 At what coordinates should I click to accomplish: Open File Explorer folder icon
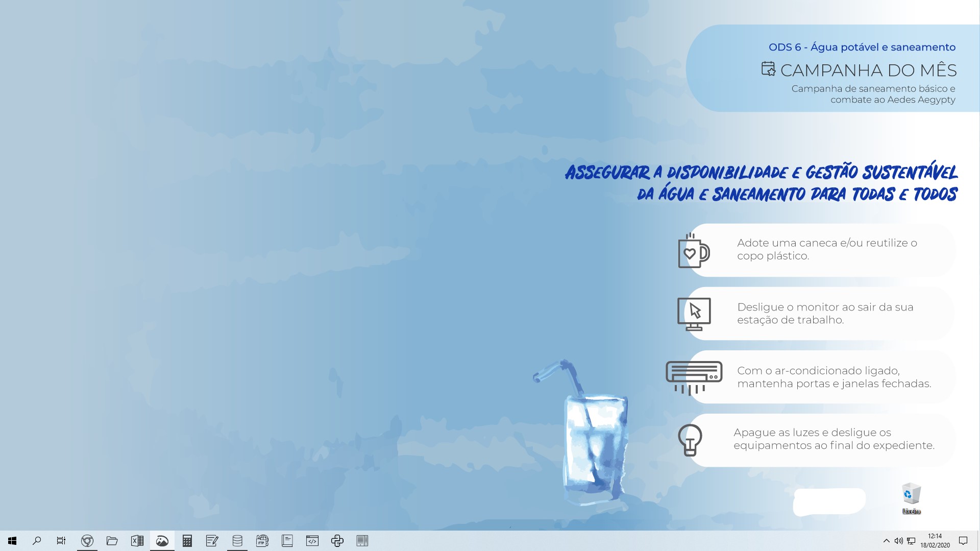112,541
